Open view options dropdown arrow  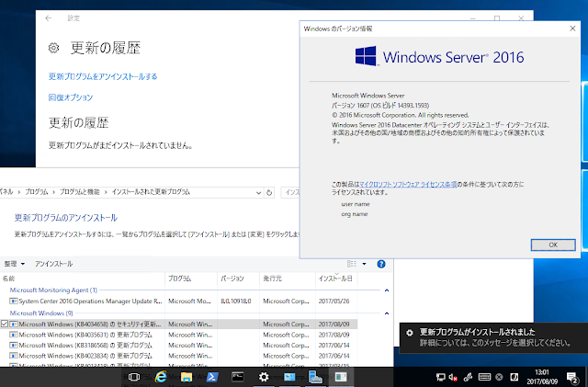[x=364, y=264]
